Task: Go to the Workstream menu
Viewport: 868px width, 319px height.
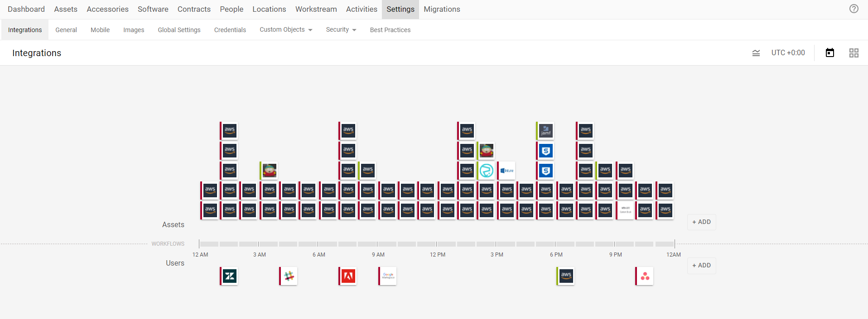Action: (316, 9)
